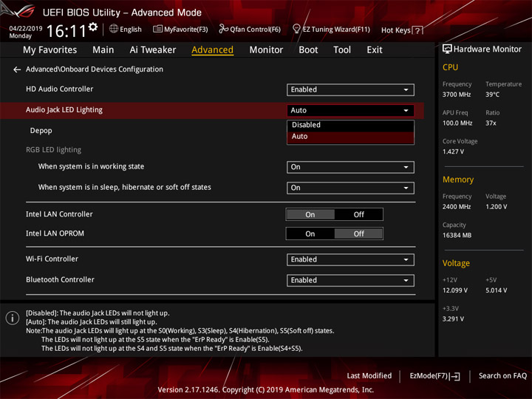
Task: Click the Core Voltage 1.427 V value
Action: (x=453, y=151)
